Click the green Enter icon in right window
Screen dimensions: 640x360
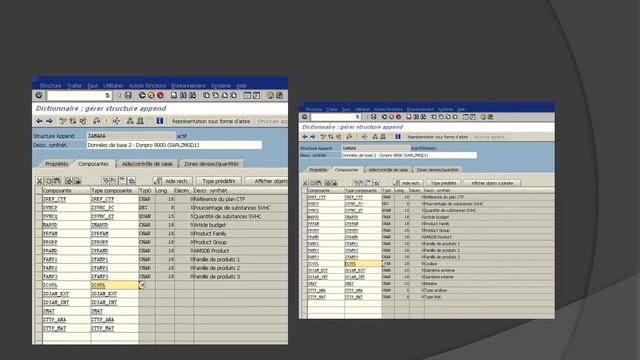pyautogui.click(x=304, y=117)
